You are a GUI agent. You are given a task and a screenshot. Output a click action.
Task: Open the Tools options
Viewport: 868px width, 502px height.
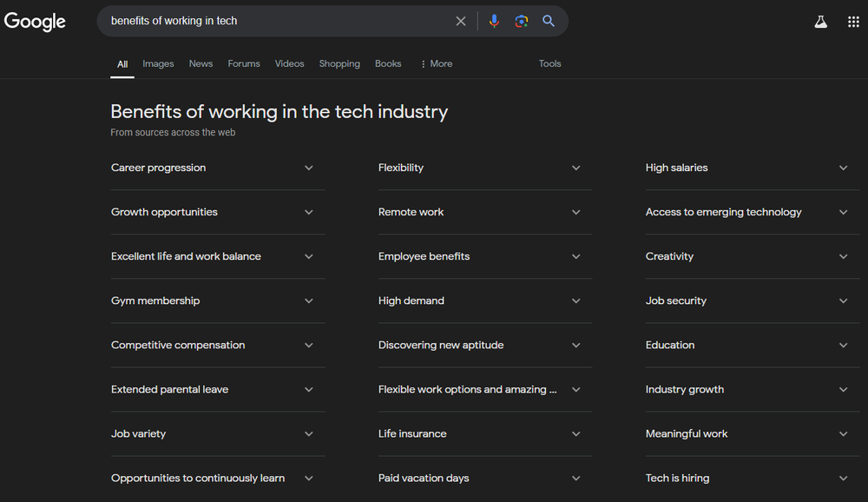point(549,63)
